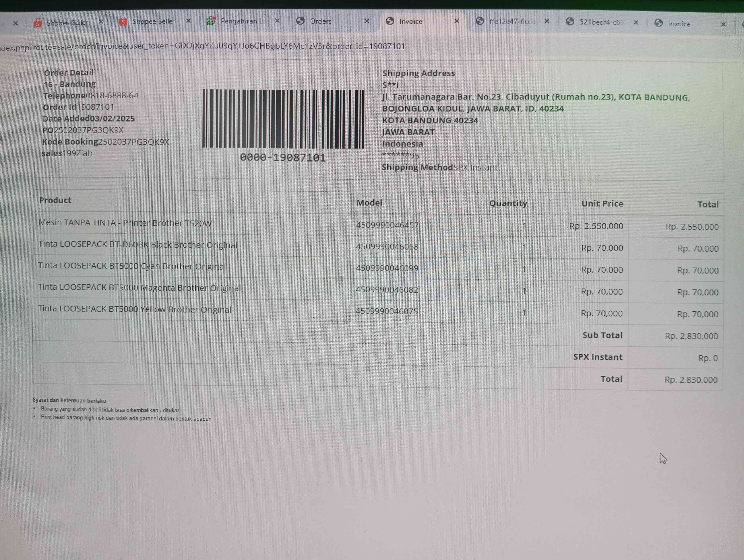Close the Pengaturan tab

point(278,21)
